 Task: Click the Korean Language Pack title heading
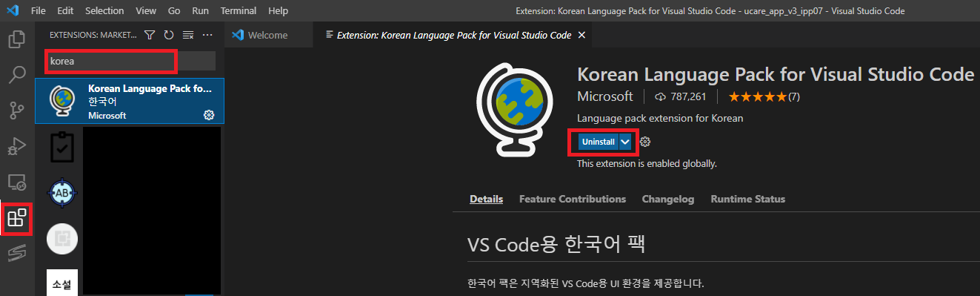[x=776, y=74]
